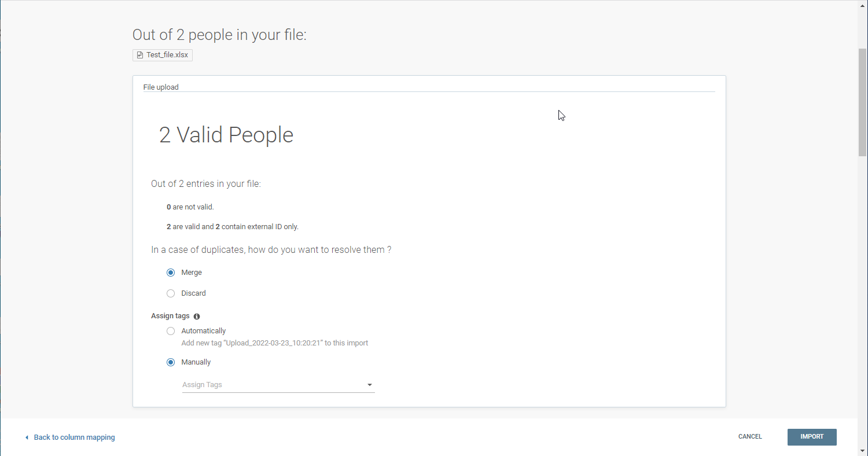Go back to column mapping link text
The image size is (868, 456).
tap(74, 437)
